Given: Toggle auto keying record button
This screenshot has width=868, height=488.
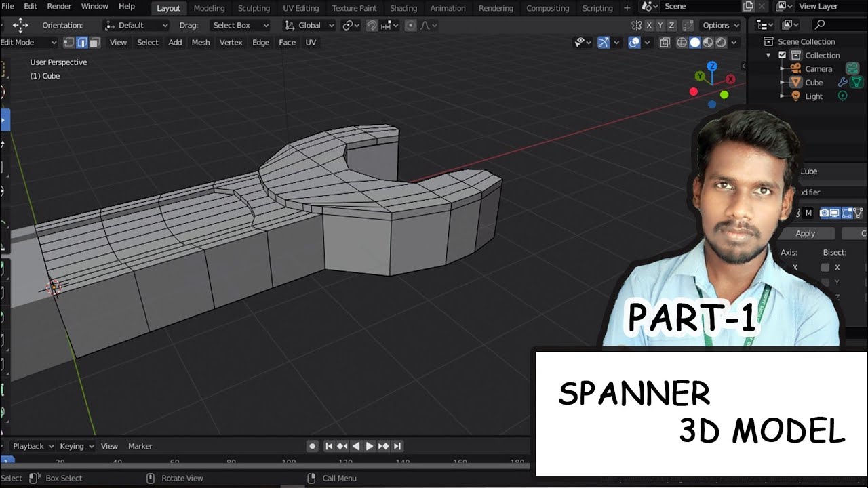Looking at the screenshot, I should click(312, 446).
